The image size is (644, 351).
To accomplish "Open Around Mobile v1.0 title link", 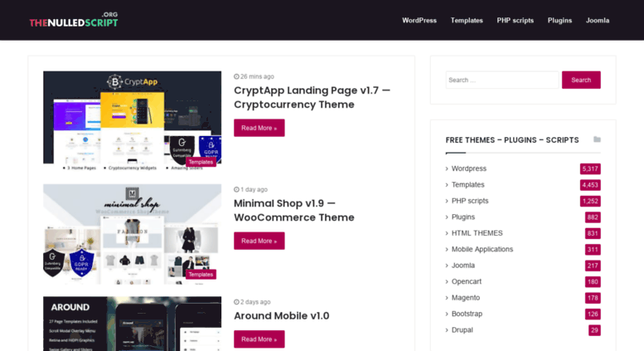I will coord(281,315).
